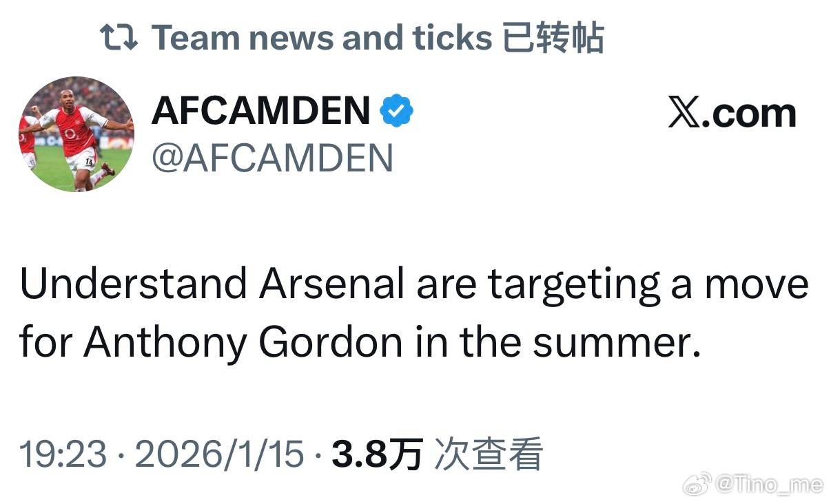Open the AFCAMDEN profile avatar
The image size is (831, 504).
point(76,134)
